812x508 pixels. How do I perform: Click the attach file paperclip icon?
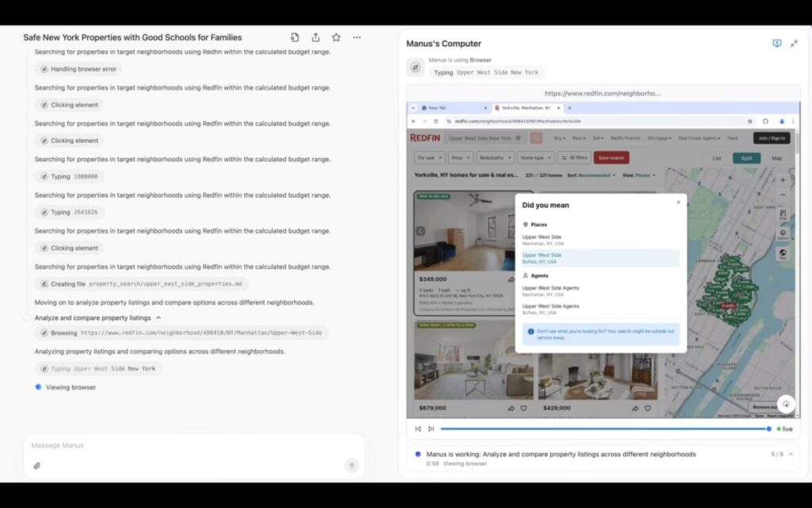pos(37,465)
